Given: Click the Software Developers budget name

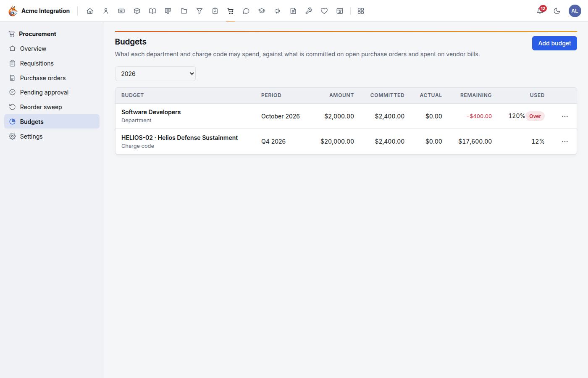Looking at the screenshot, I should [151, 112].
